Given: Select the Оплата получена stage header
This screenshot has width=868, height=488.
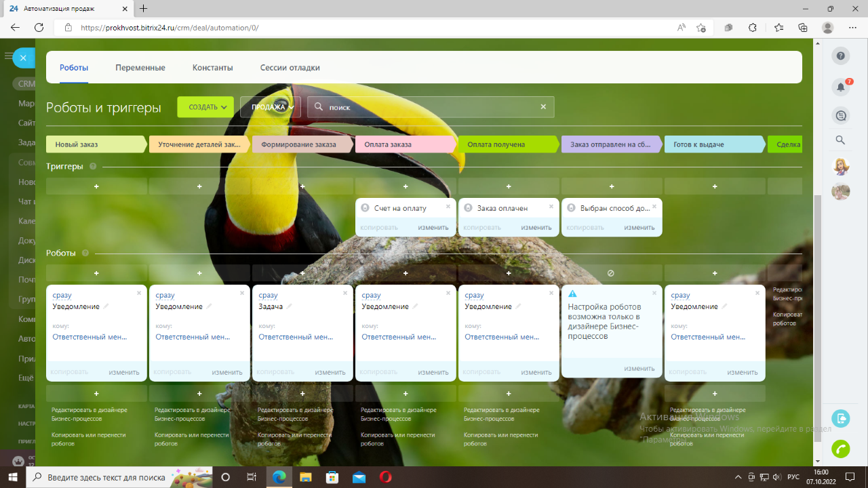Looking at the screenshot, I should coord(509,144).
